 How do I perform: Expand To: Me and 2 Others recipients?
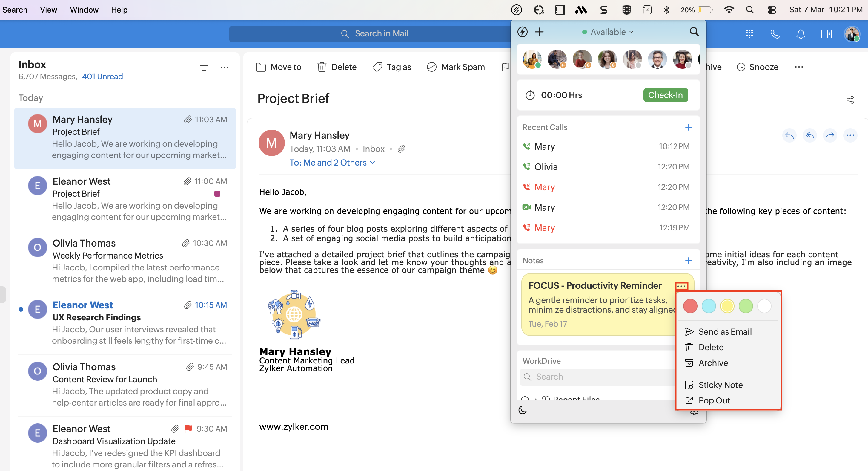[x=332, y=163]
